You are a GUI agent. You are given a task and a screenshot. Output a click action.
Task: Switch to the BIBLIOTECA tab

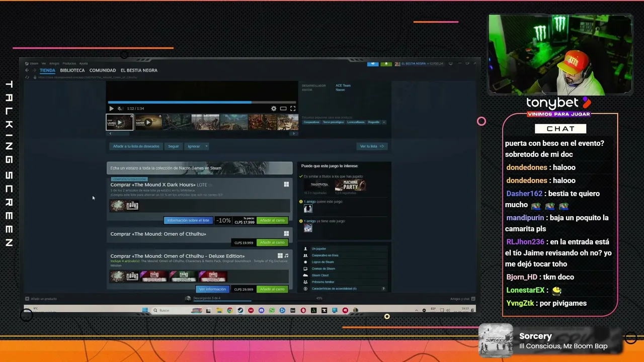72,70
